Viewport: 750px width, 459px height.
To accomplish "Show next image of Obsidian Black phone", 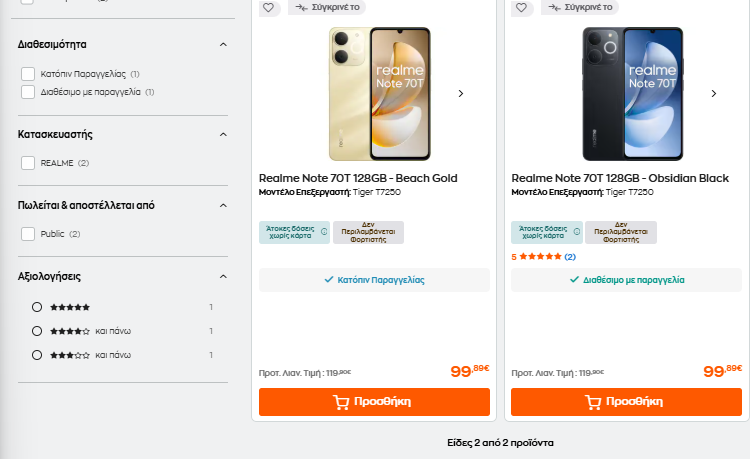I will pyautogui.click(x=714, y=94).
